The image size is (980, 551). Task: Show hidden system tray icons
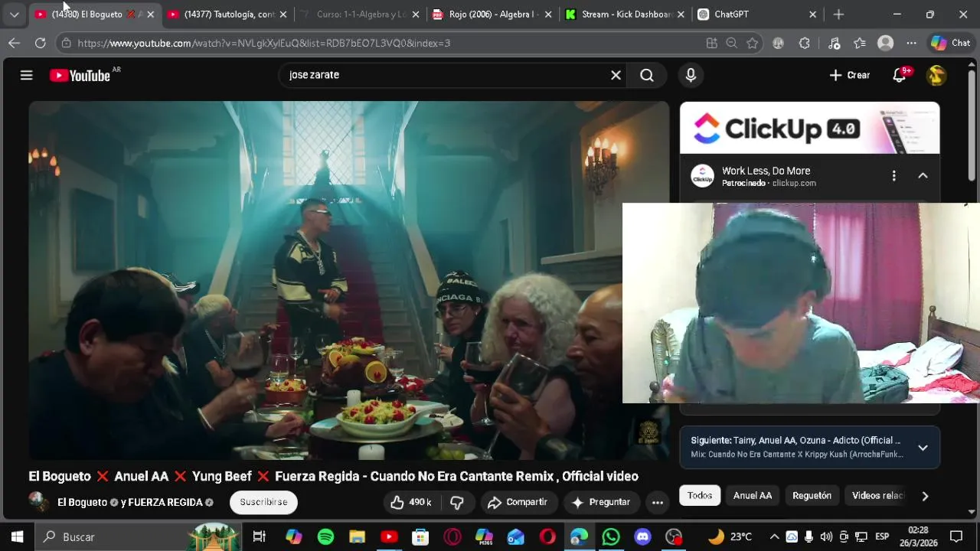pyautogui.click(x=774, y=536)
